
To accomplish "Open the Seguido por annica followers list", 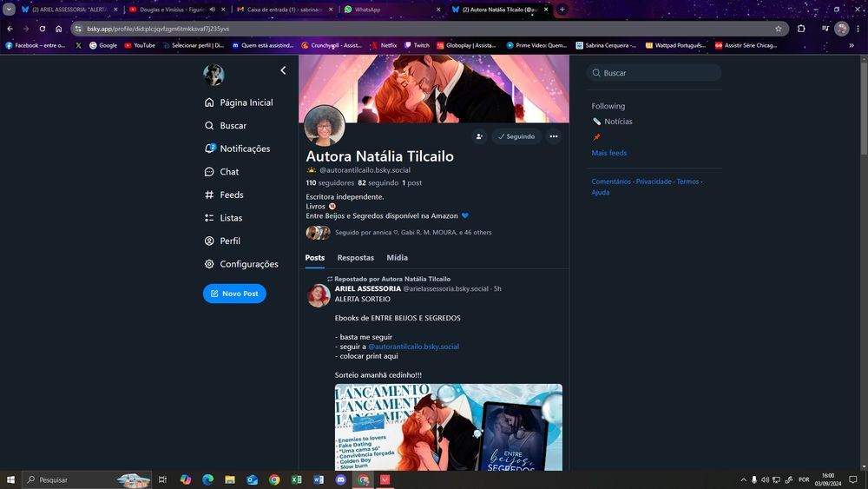I will 398,233.
